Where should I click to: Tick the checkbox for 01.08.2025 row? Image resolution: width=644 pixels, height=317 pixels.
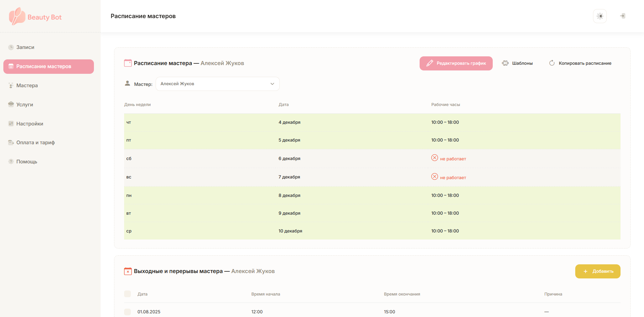(127, 312)
